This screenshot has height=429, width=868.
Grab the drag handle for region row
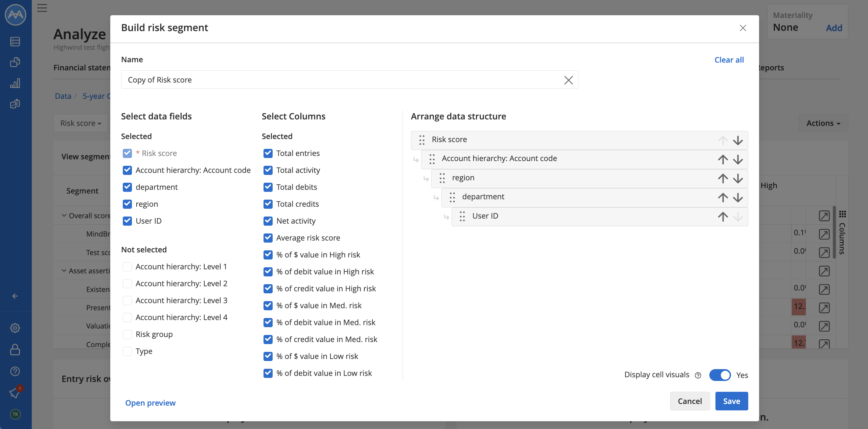[x=442, y=178]
